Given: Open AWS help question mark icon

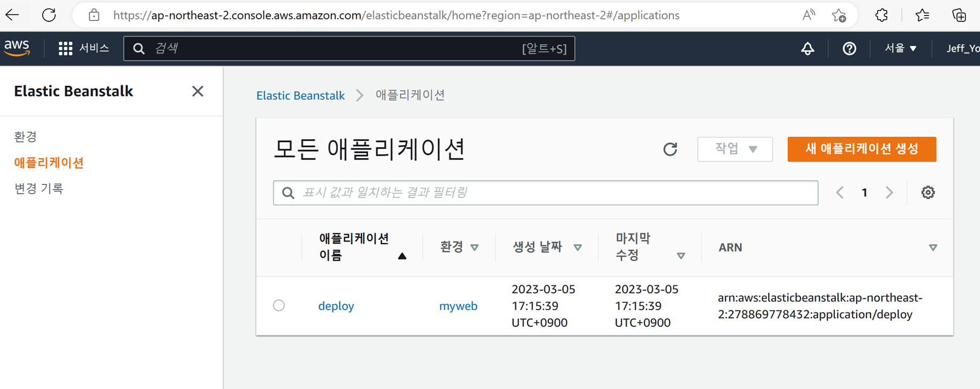Looking at the screenshot, I should click(849, 49).
